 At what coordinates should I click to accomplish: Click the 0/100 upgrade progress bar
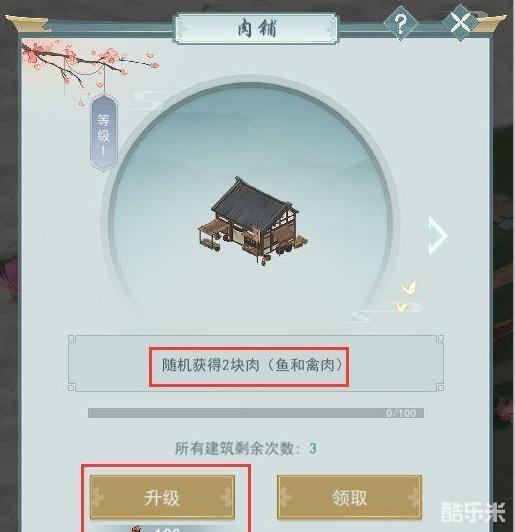pyautogui.click(x=256, y=413)
